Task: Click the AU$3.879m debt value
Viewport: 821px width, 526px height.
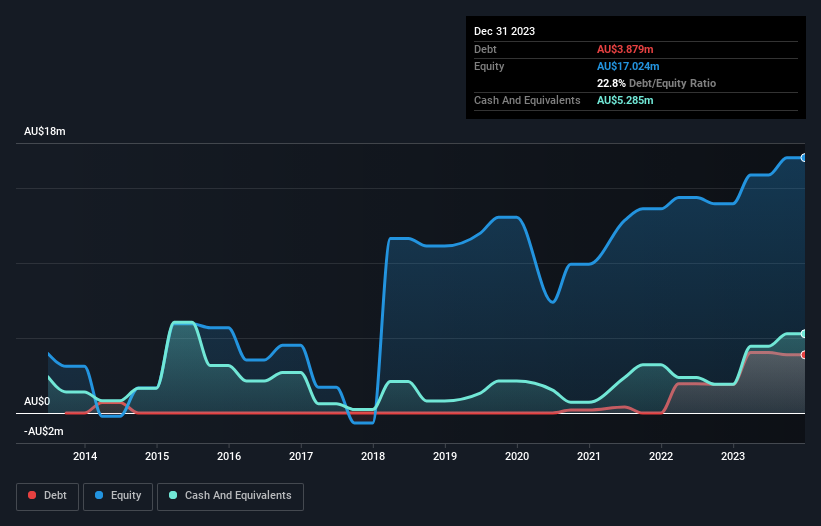Action: 625,49
